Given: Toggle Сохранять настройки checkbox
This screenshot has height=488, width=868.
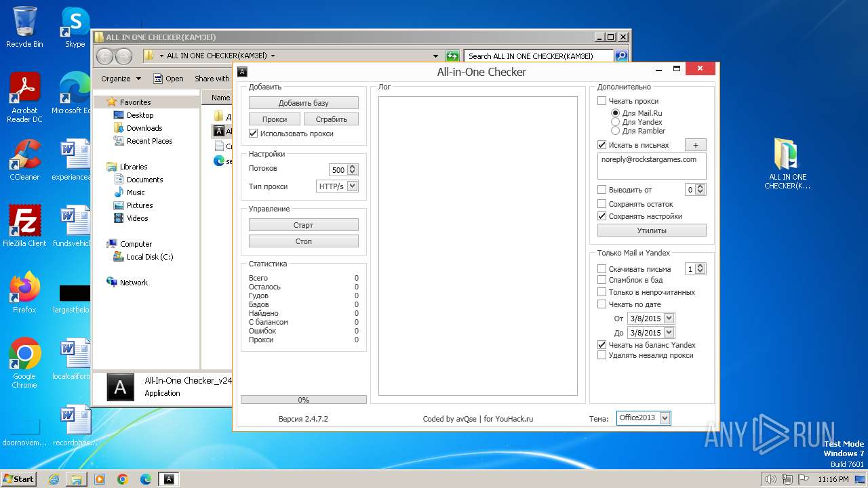Looking at the screenshot, I should click(x=601, y=216).
